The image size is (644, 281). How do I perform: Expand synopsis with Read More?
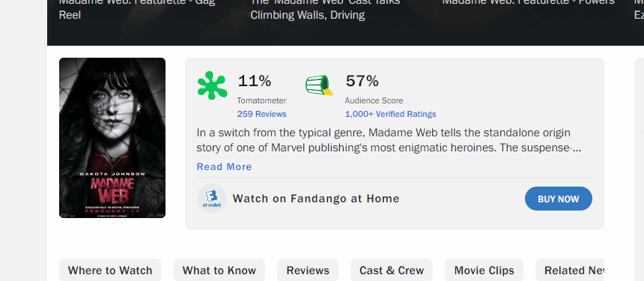coord(224,167)
